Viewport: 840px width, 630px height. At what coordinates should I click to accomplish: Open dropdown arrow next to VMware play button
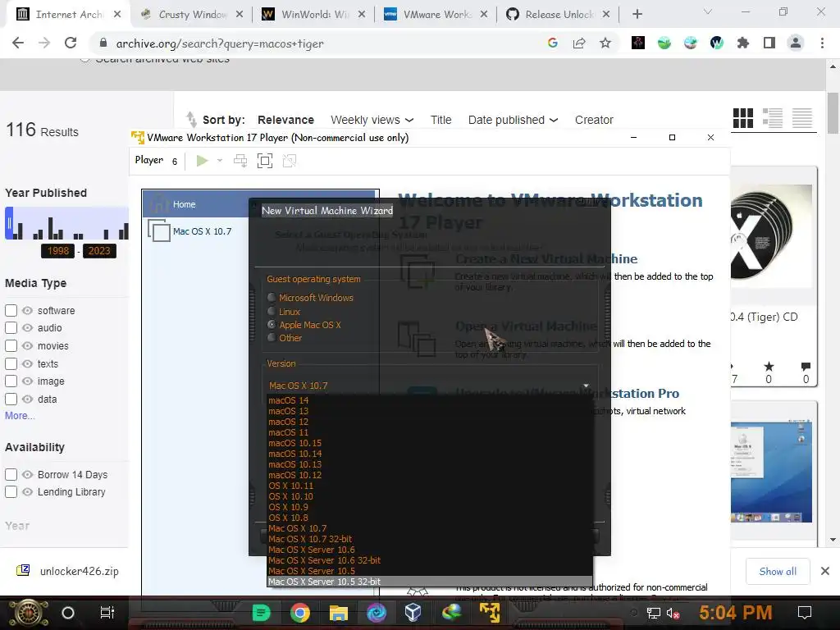[220, 161]
